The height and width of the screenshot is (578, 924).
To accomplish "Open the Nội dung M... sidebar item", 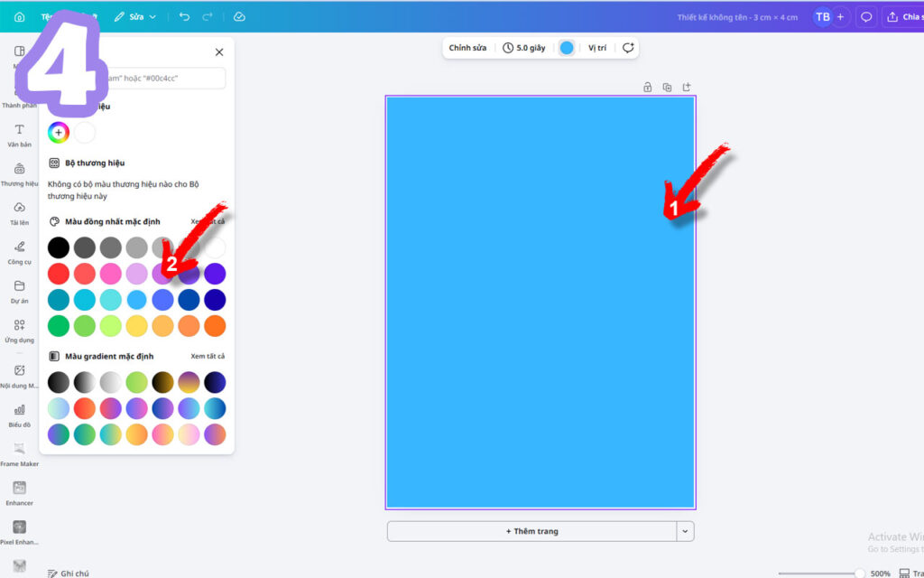I will point(20,377).
